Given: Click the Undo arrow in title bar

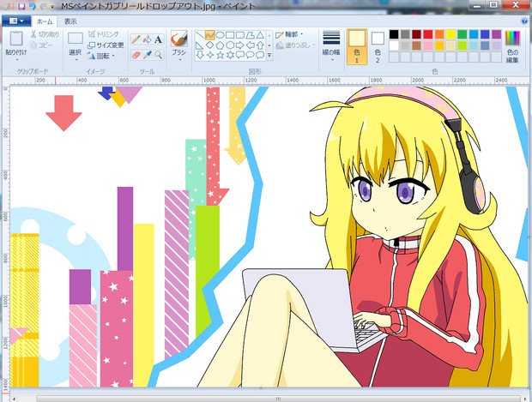Looking at the screenshot, I should pos(33,6).
